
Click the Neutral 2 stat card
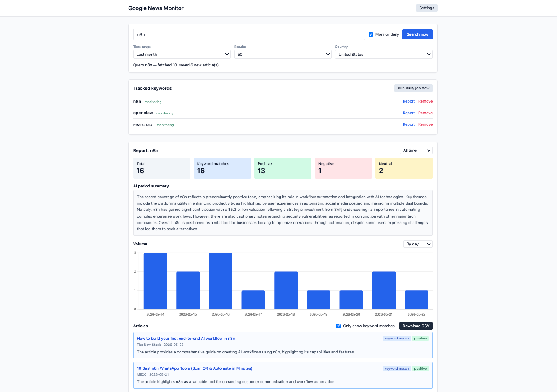[404, 168]
